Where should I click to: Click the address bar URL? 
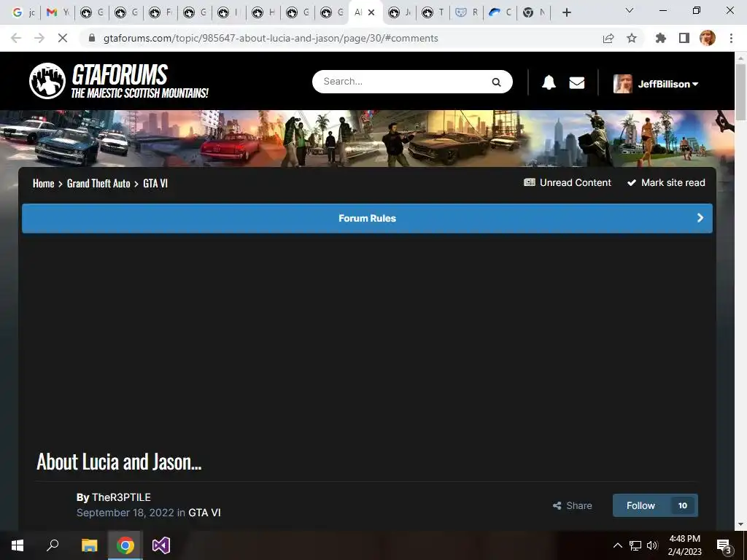pos(271,38)
